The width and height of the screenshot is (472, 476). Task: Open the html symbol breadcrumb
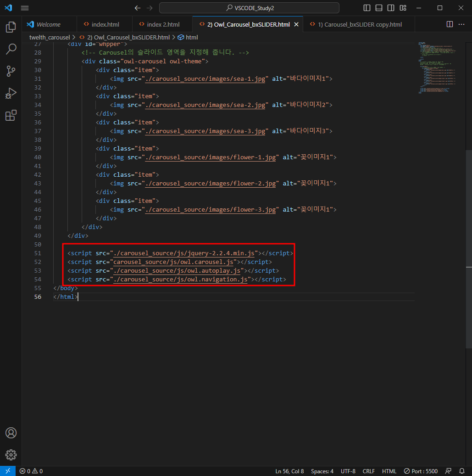coord(188,37)
